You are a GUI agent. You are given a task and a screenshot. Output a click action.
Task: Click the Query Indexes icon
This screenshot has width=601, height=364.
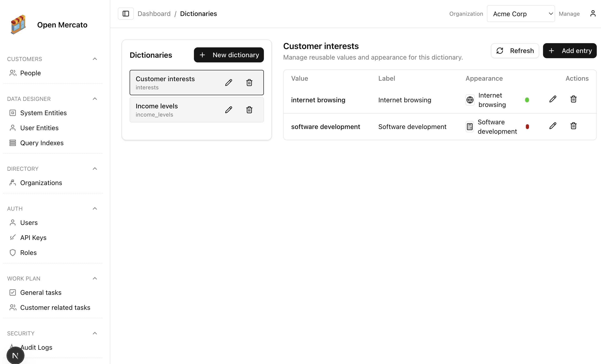click(x=13, y=143)
